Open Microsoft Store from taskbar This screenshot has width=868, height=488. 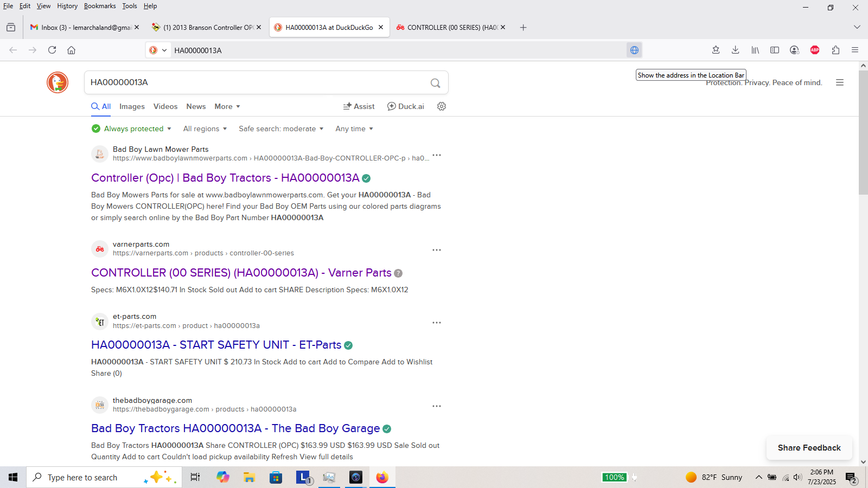click(276, 477)
